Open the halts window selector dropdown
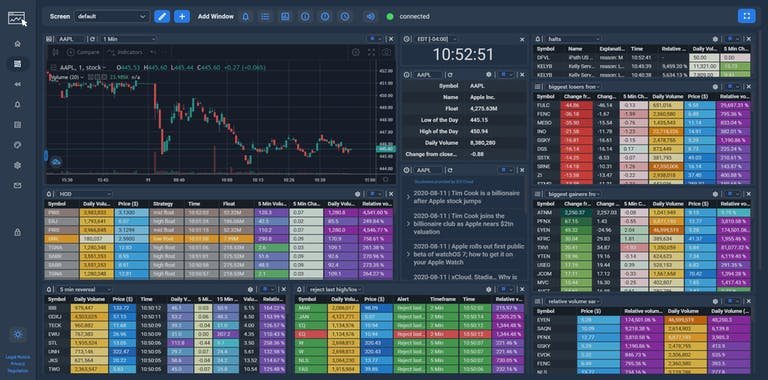 point(574,39)
